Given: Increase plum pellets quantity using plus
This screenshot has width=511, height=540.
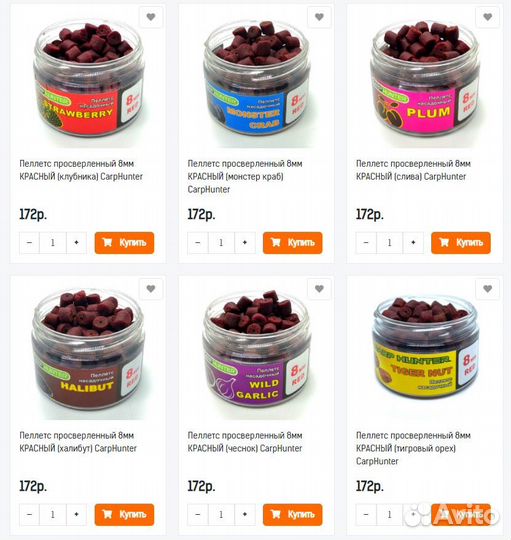Looking at the screenshot, I should [413, 243].
